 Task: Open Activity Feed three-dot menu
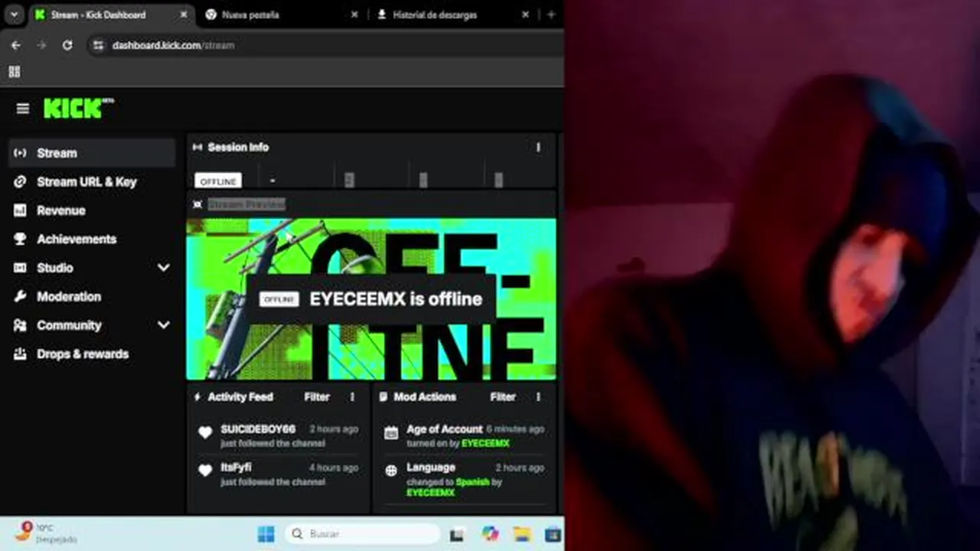tap(352, 396)
